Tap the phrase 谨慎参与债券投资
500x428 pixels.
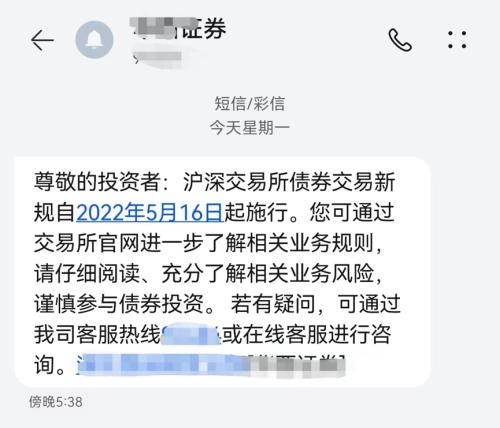click(x=119, y=304)
